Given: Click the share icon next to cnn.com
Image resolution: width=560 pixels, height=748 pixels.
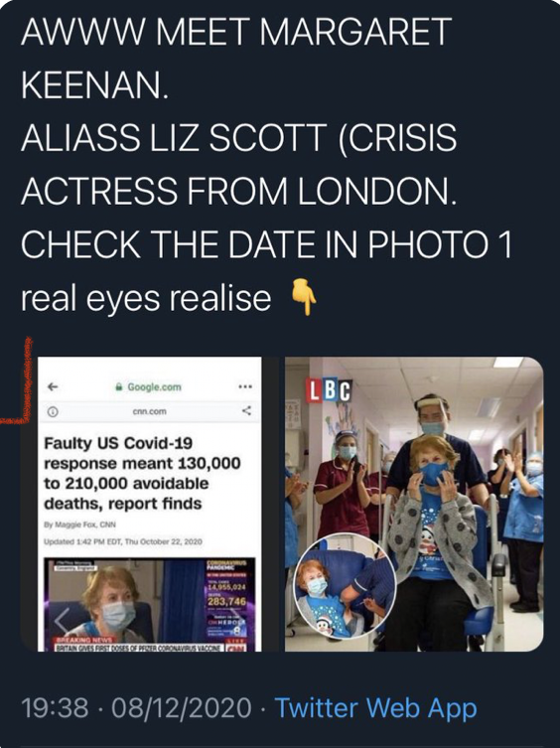Looking at the screenshot, I should 246,410.
